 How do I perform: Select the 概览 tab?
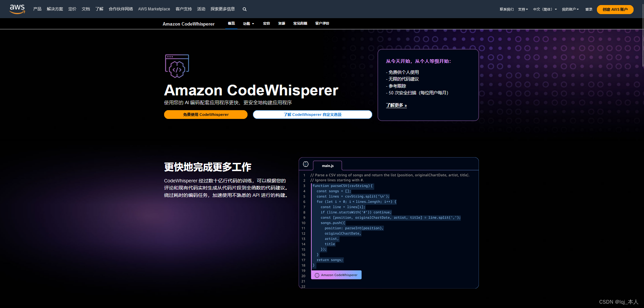pyautogui.click(x=231, y=24)
